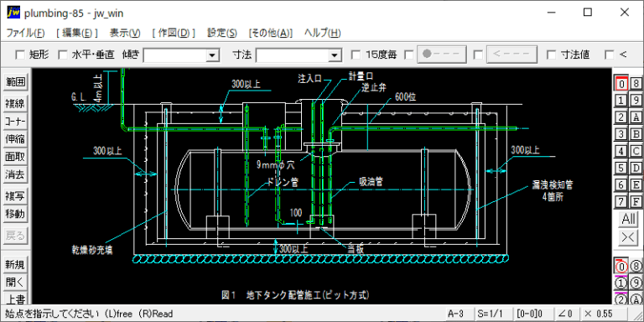Select the 範囲 tool
Viewport: 644px width, 322px height.
15,82
